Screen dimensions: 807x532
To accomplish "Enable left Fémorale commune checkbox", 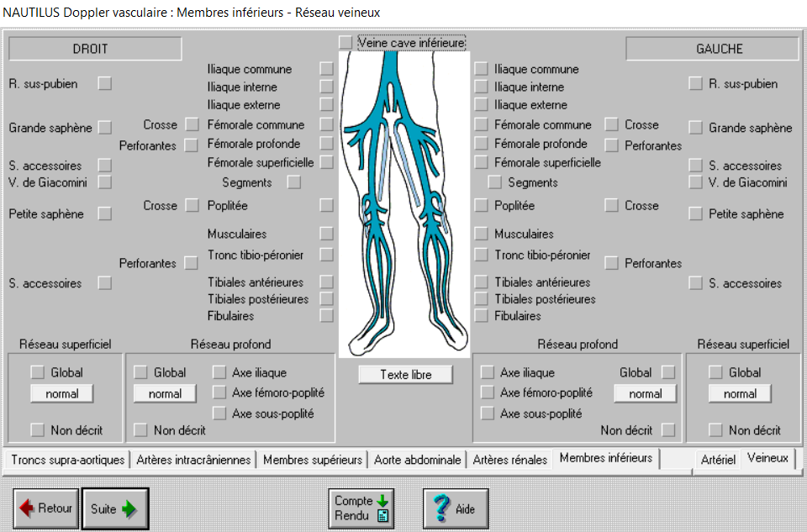I will point(481,124).
